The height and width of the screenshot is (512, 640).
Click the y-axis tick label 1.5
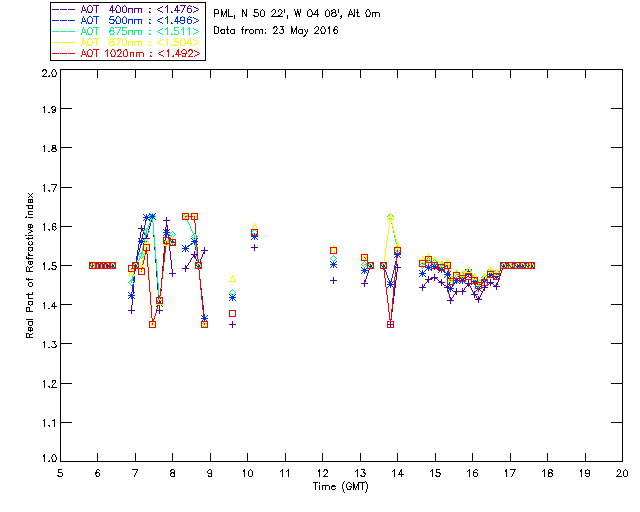49,266
